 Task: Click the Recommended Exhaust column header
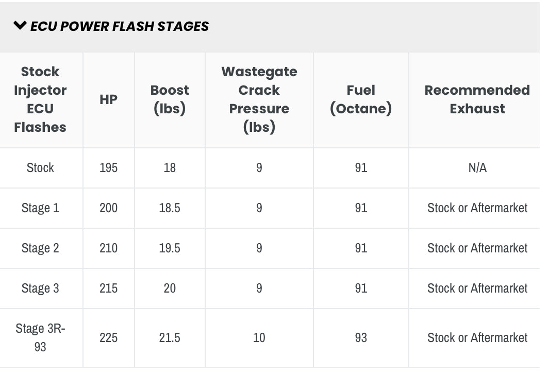(x=477, y=99)
